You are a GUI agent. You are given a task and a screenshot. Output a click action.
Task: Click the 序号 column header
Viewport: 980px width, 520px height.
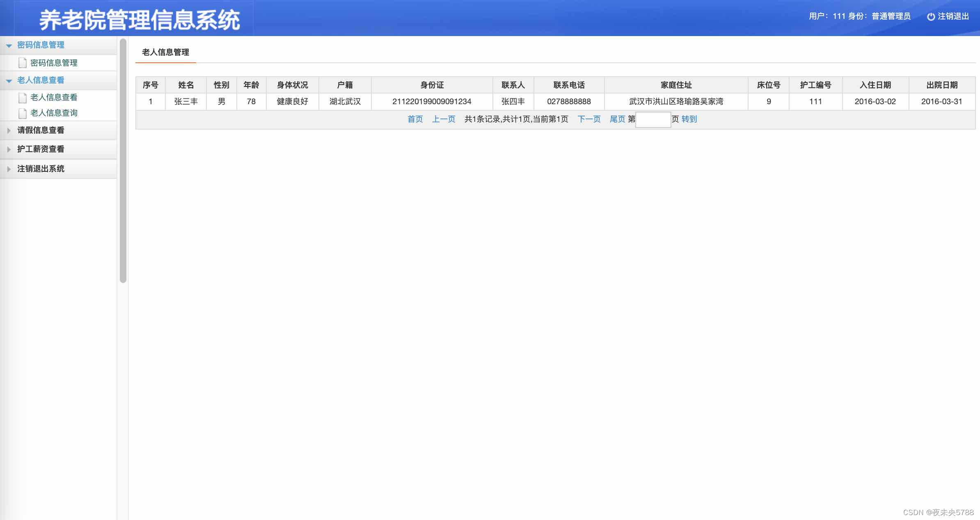point(151,85)
